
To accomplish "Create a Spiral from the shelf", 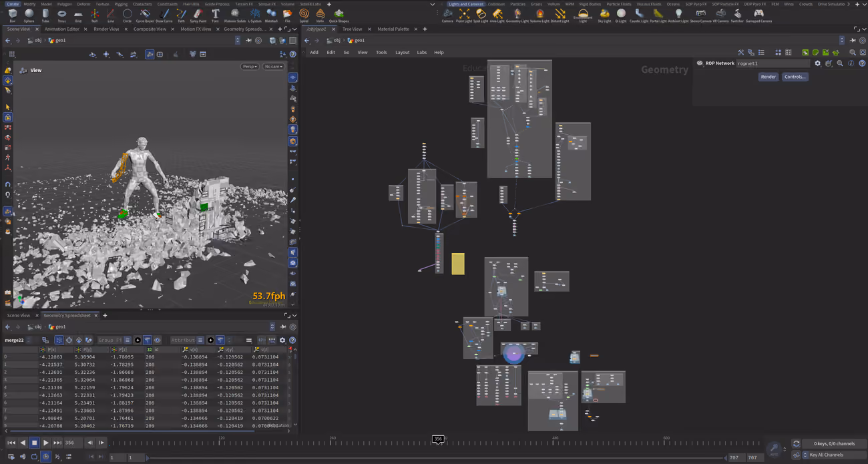I will 304,15.
